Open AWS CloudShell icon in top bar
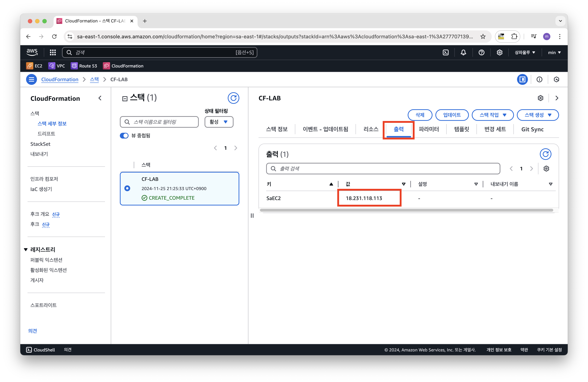Image resolution: width=588 pixels, height=382 pixels. pyautogui.click(x=446, y=52)
